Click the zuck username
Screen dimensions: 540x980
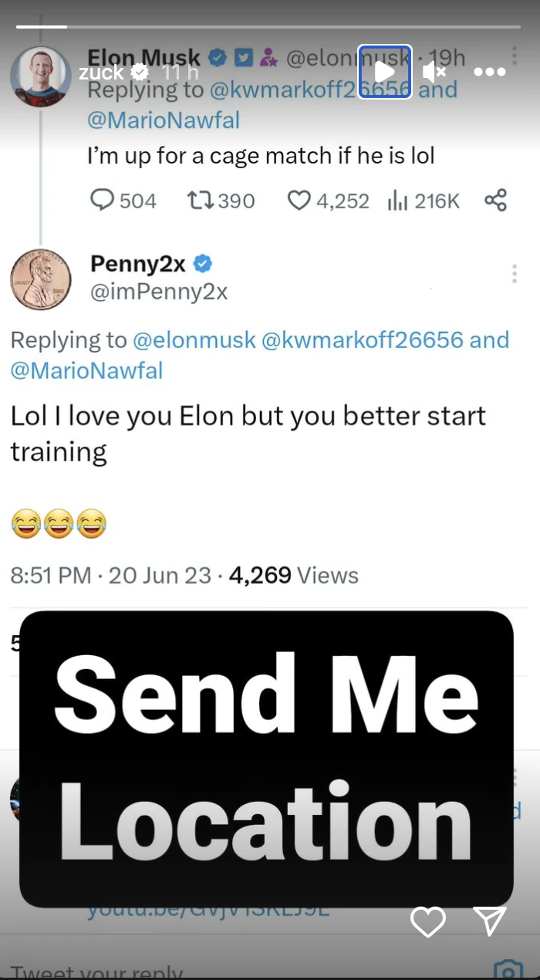[x=101, y=73]
